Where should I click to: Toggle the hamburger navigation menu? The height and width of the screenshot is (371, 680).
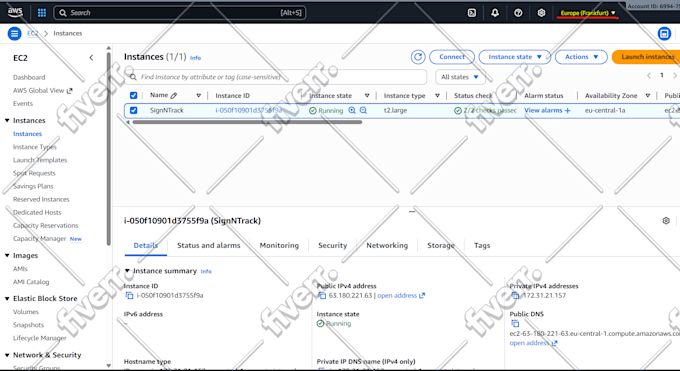point(14,33)
